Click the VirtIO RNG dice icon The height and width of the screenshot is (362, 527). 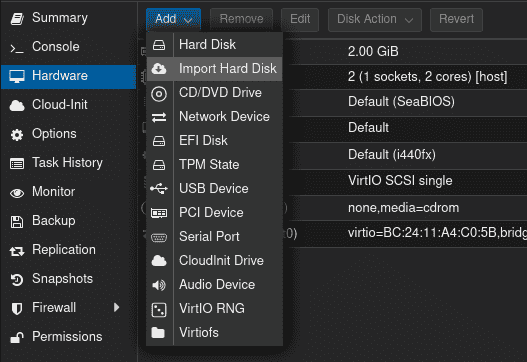(x=159, y=310)
